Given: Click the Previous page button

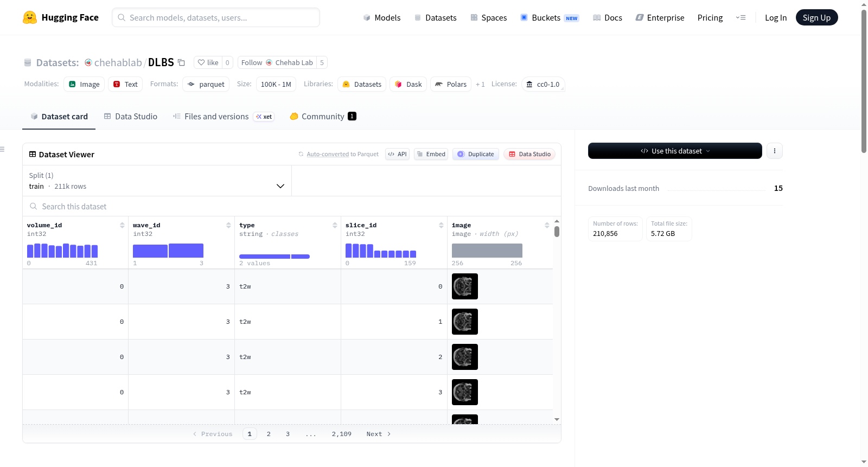Looking at the screenshot, I should coord(213,434).
